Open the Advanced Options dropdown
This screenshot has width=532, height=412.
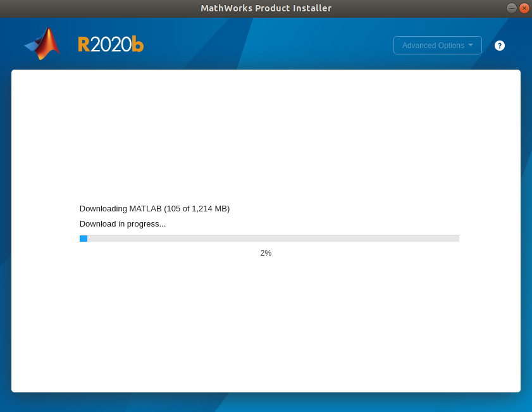pos(437,45)
